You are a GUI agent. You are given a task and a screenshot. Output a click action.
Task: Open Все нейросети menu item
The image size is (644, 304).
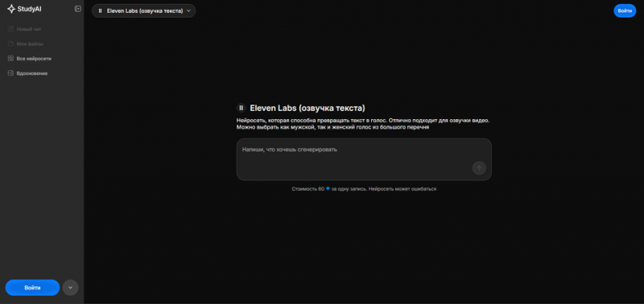coord(30,59)
